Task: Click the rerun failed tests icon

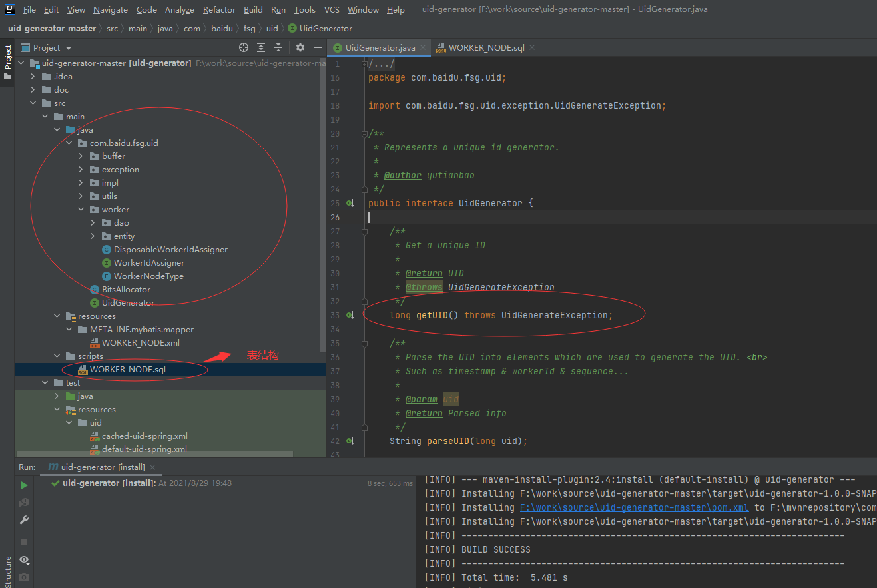Action: click(x=24, y=503)
